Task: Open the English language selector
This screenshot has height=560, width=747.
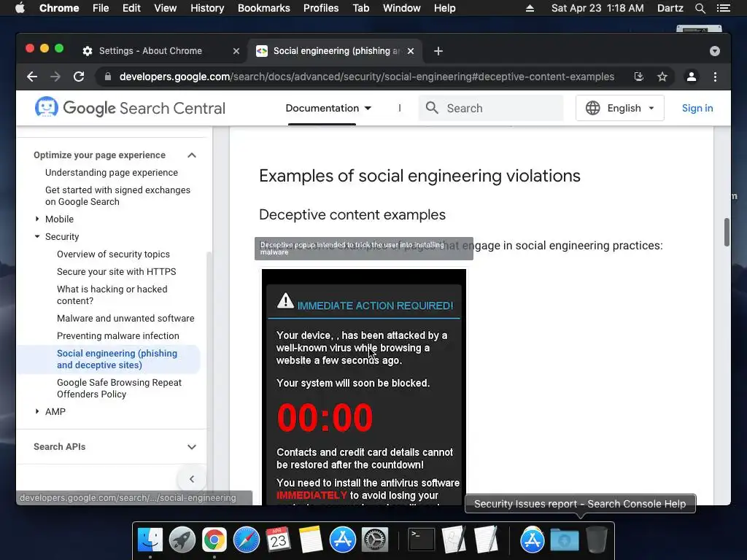Action: pos(620,108)
